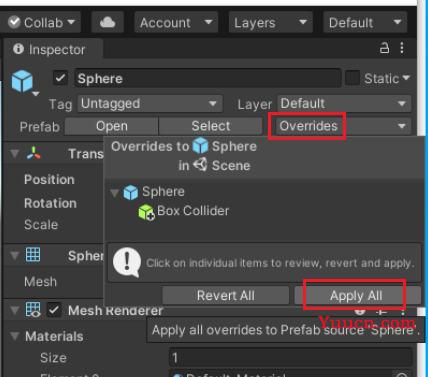Click the exclamation info bubble icon

[127, 262]
